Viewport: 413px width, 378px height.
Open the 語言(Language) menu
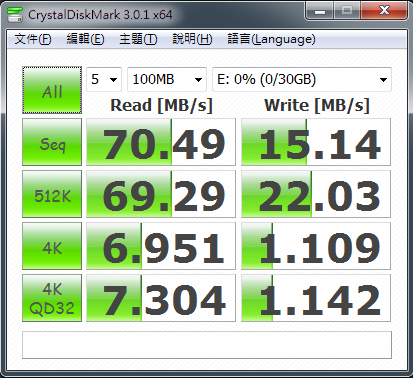click(x=271, y=39)
